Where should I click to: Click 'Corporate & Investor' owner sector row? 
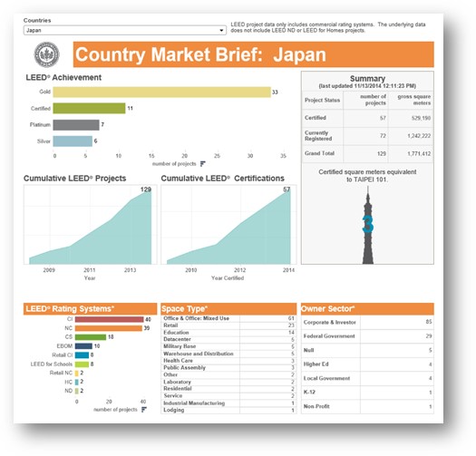[367, 322]
